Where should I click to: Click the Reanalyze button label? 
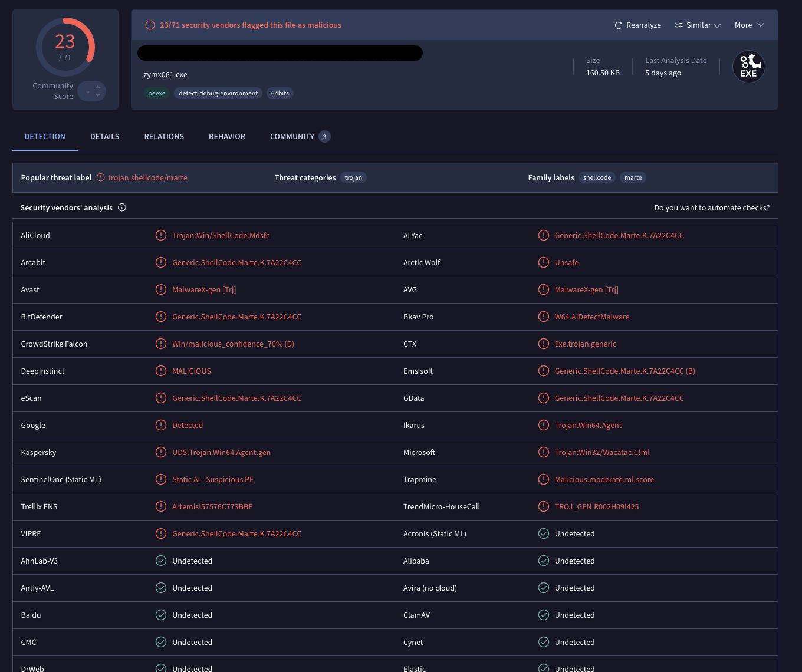click(643, 25)
